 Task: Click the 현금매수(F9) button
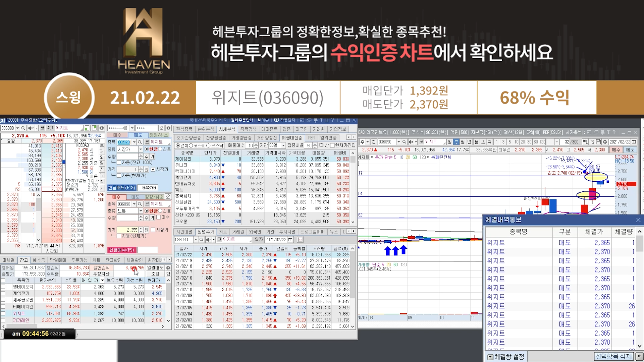tap(121, 250)
